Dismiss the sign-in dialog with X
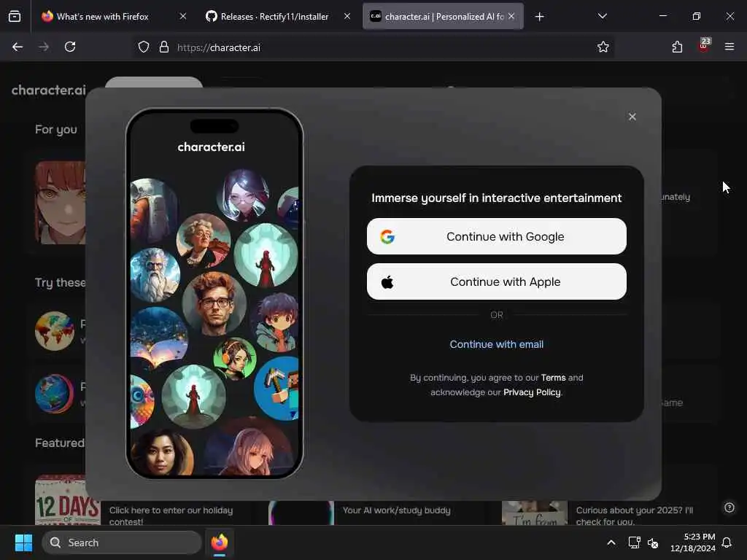The image size is (747, 560). point(632,117)
